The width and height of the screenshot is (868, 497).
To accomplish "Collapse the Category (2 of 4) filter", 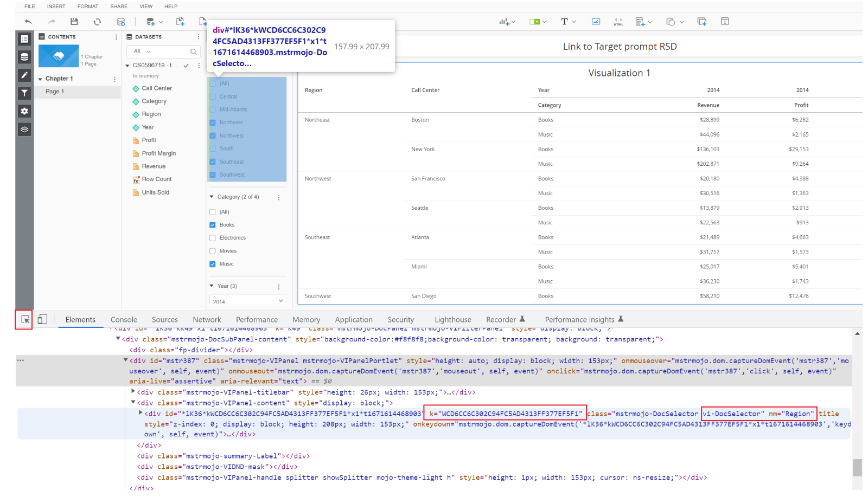I will pyautogui.click(x=212, y=197).
